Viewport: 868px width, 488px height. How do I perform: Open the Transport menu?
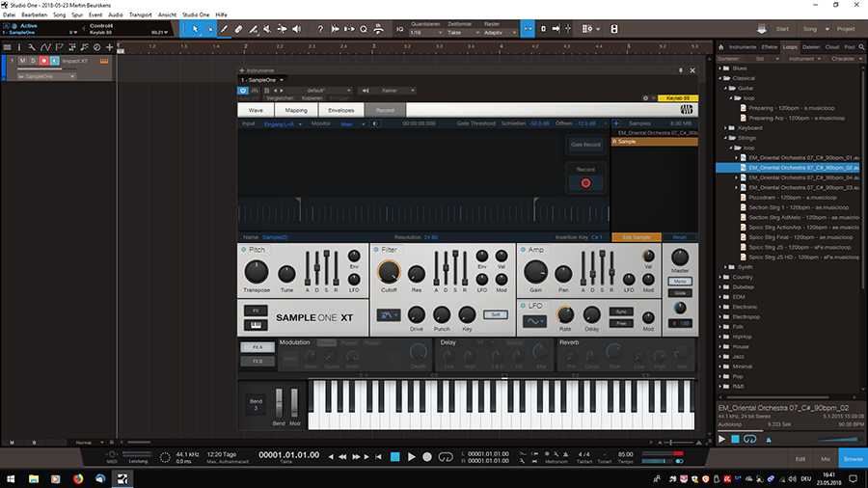point(140,14)
